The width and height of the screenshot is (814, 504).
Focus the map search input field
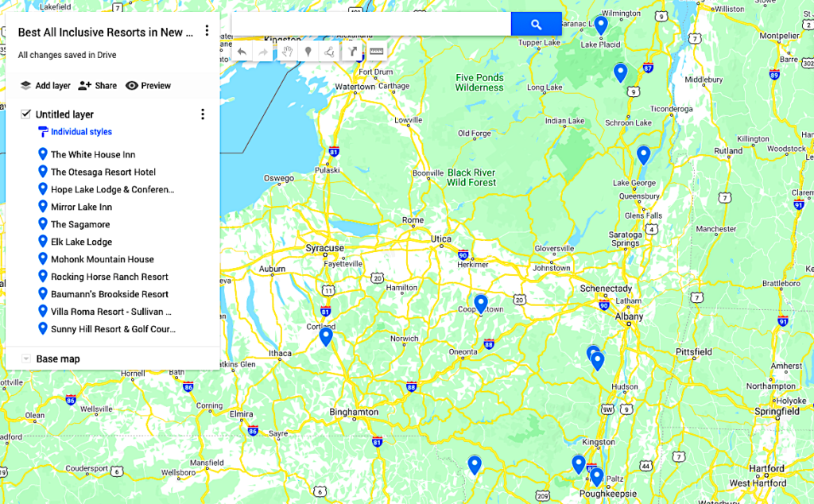(x=371, y=24)
